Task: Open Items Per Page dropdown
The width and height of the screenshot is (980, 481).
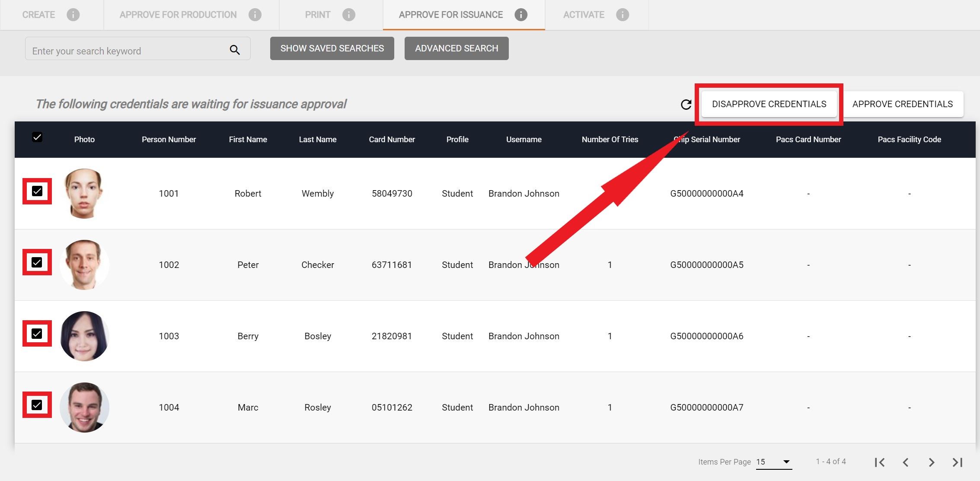Action: [x=774, y=462]
